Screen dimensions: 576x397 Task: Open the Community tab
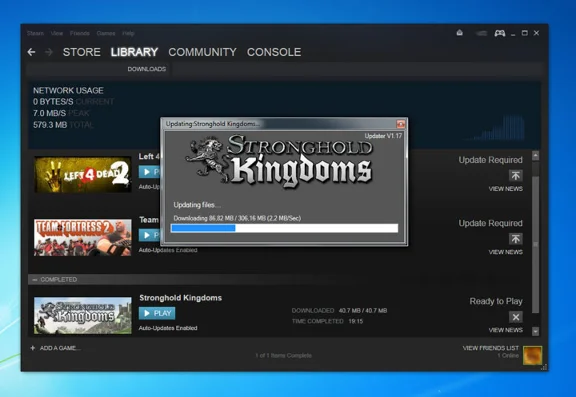pos(202,52)
